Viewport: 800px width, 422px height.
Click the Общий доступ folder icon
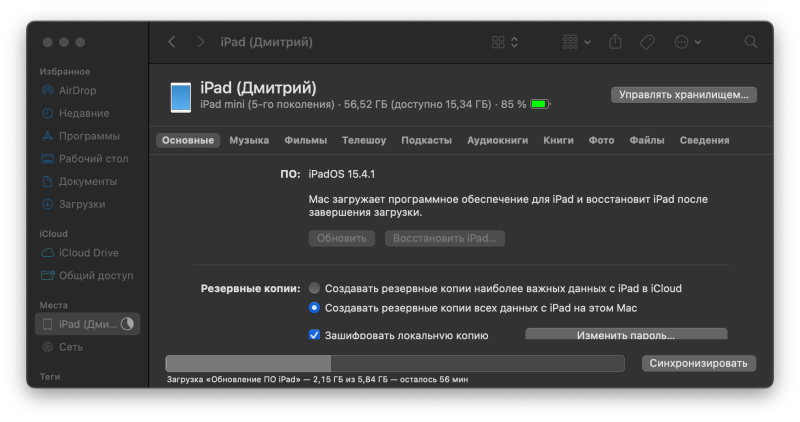(x=47, y=276)
